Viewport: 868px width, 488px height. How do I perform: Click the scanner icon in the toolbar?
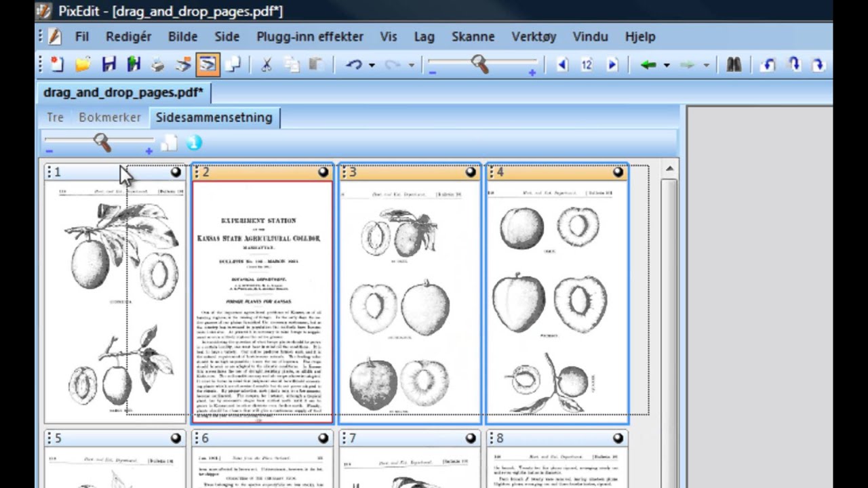183,65
